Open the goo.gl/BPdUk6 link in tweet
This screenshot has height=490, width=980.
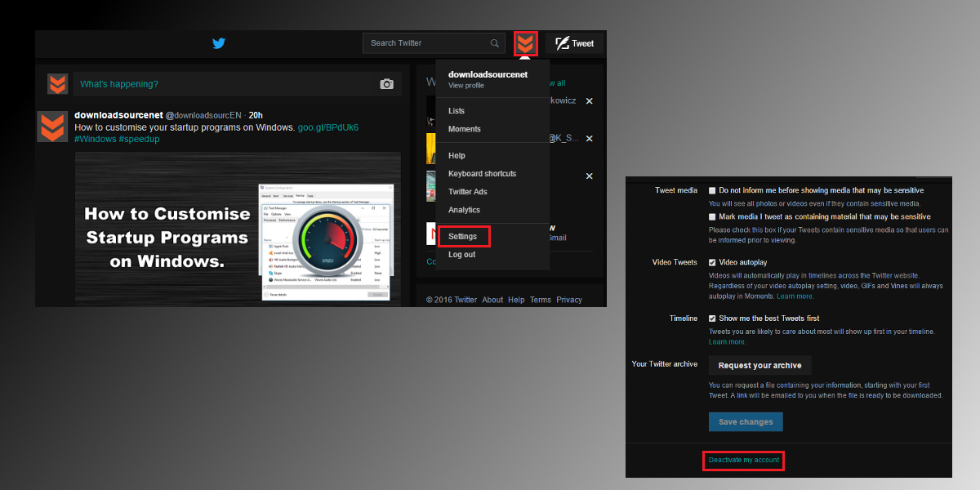(328, 127)
